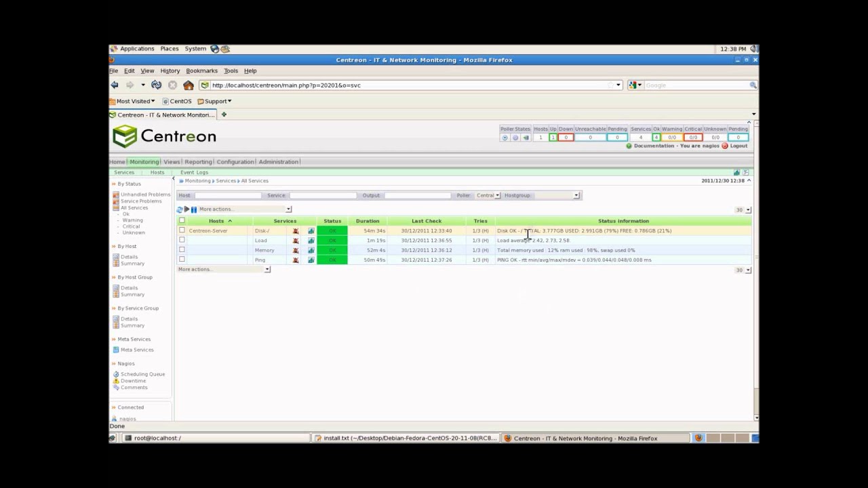The height and width of the screenshot is (488, 868).
Task: Click Output filter input field
Action: pyautogui.click(x=417, y=195)
